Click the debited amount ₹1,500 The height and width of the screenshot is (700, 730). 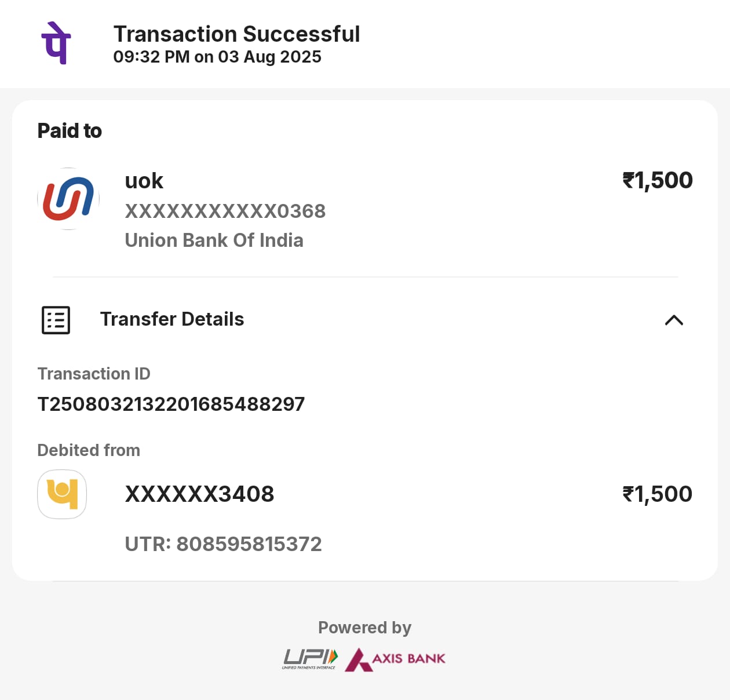click(658, 494)
